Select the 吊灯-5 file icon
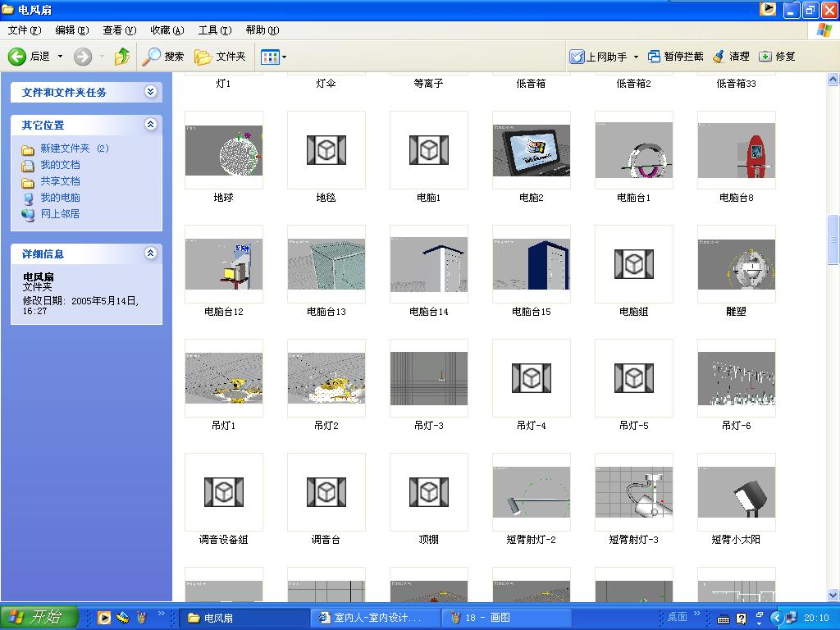 click(x=634, y=378)
